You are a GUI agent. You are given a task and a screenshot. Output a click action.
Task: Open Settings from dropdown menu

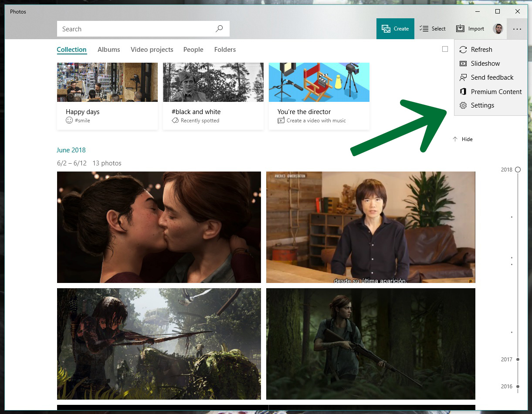pyautogui.click(x=482, y=105)
